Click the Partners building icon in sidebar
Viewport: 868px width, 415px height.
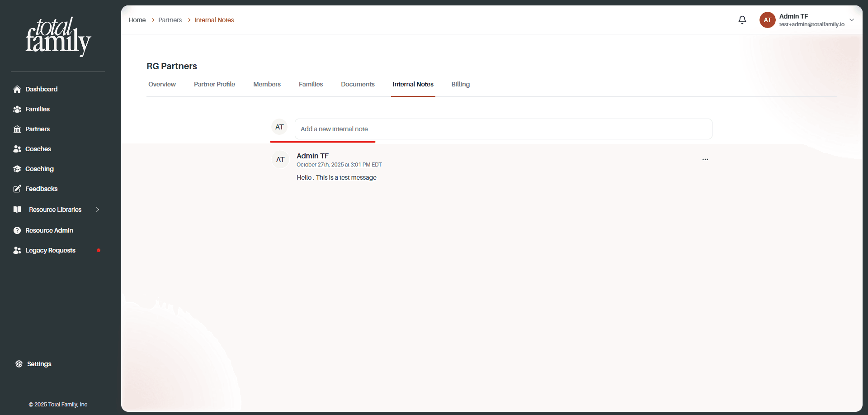[17, 129]
